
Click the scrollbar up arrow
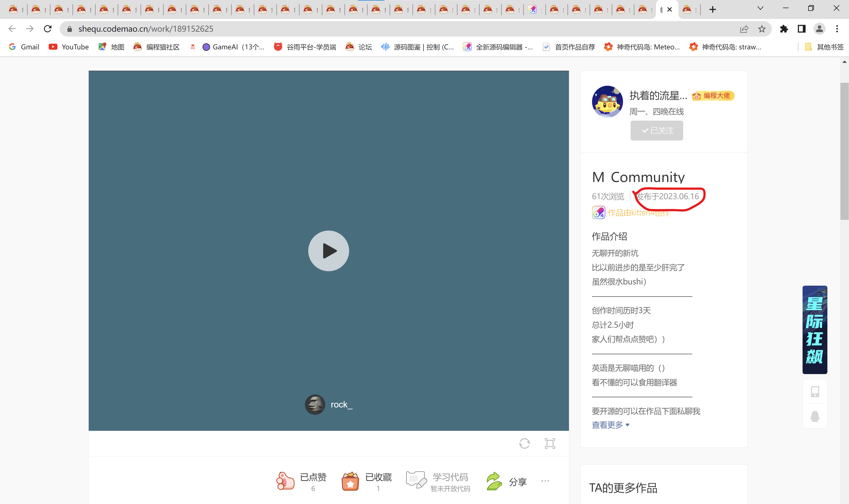pos(844,62)
